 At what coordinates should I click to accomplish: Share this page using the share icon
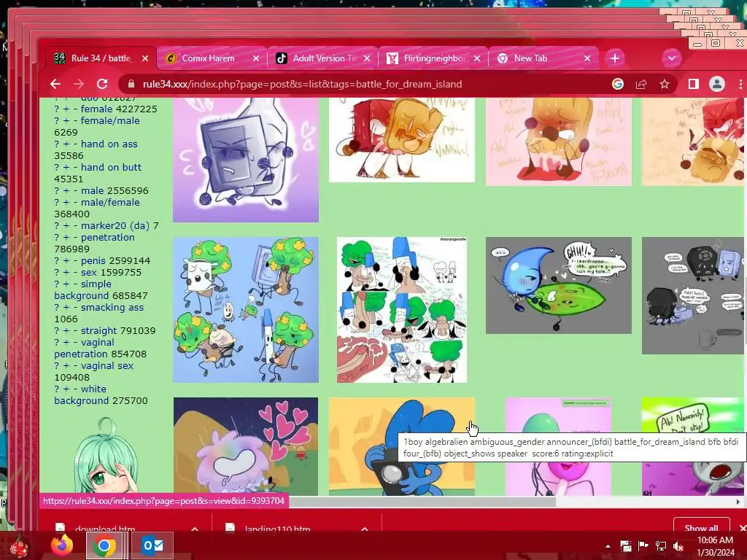coord(641,85)
